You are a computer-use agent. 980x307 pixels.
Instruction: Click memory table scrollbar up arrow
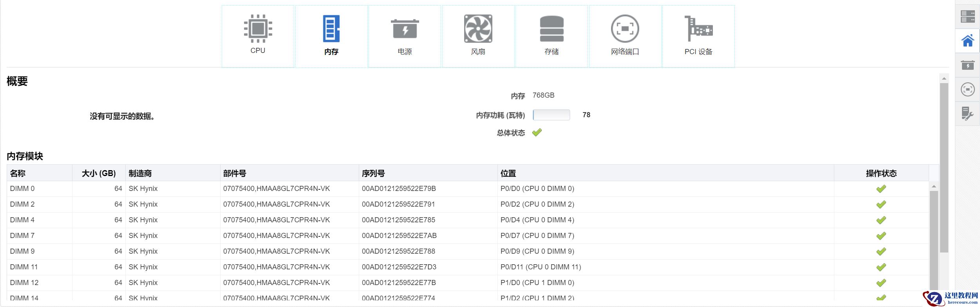click(934, 186)
